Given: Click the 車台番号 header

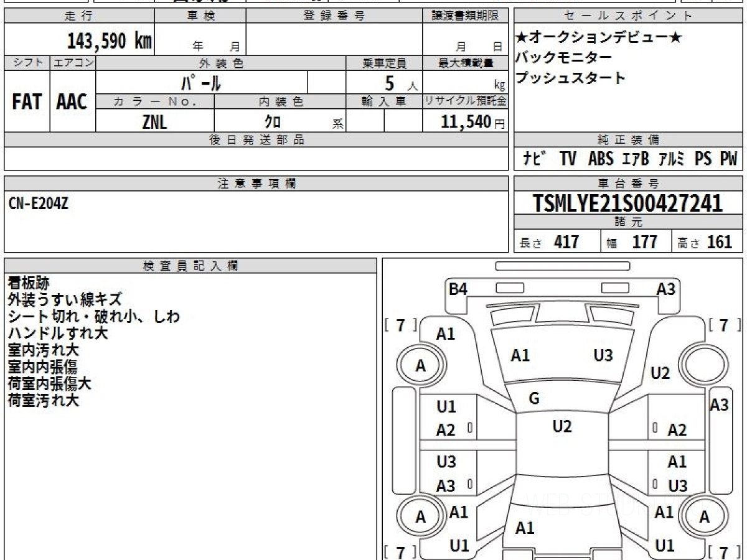Looking at the screenshot, I should (628, 183).
